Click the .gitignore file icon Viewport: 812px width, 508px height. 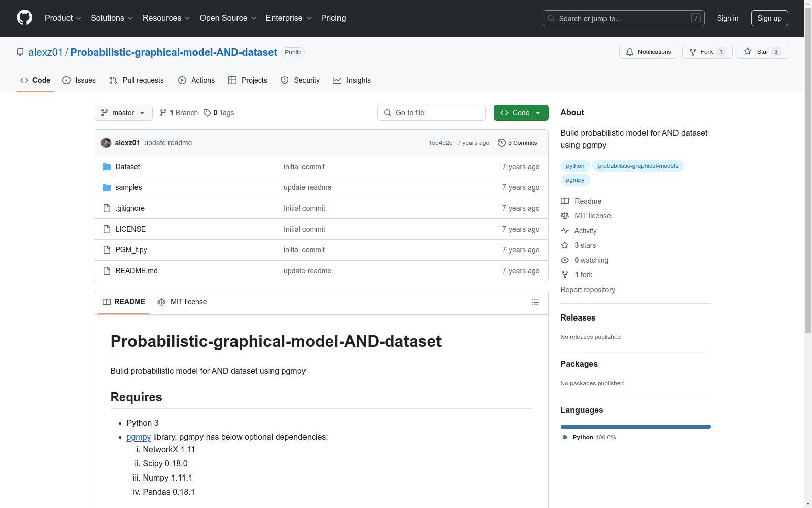pyautogui.click(x=107, y=208)
